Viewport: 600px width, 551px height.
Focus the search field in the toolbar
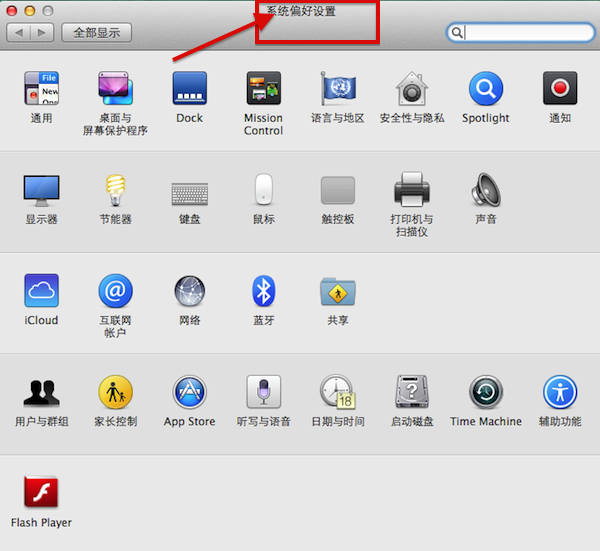520,33
